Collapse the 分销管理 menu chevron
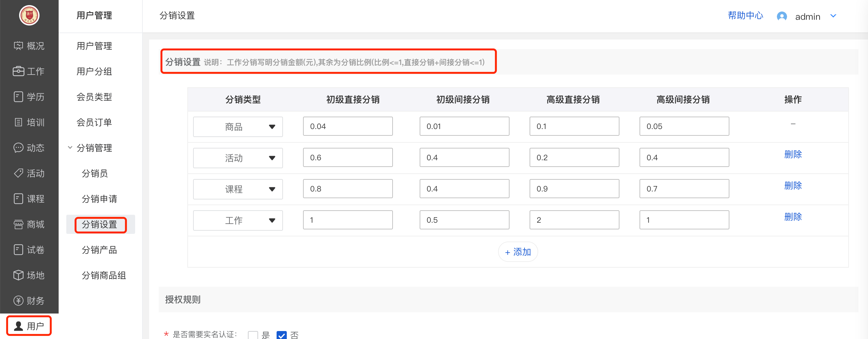Viewport: 868px width, 339px height. pos(70,148)
